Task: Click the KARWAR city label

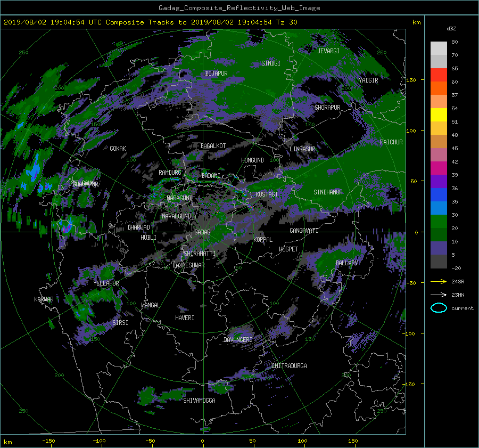Action: click(44, 299)
